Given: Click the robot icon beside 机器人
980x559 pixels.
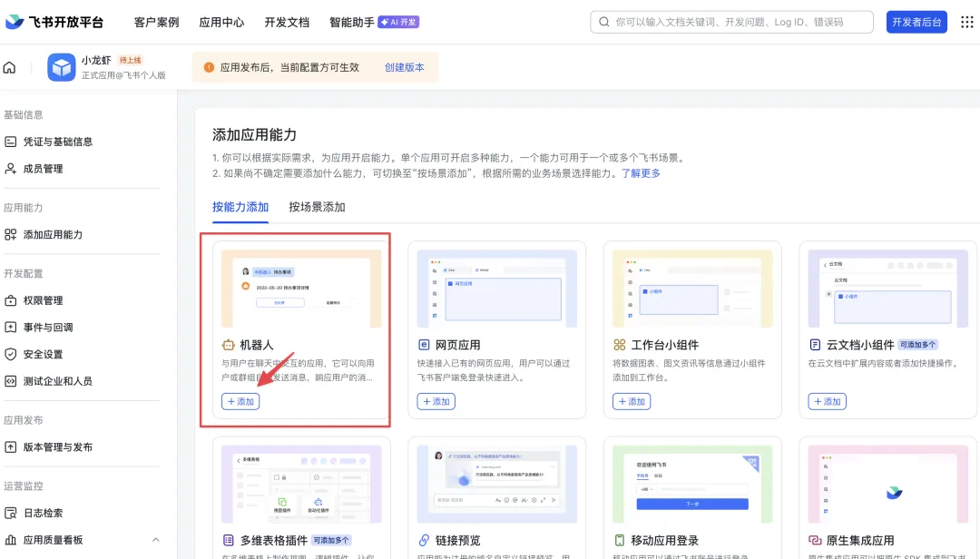Looking at the screenshot, I should [x=228, y=345].
